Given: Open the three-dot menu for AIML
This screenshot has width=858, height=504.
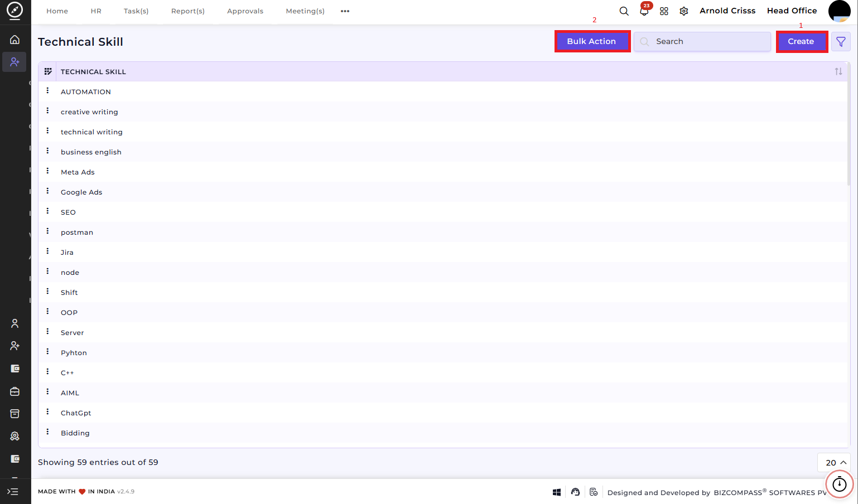Looking at the screenshot, I should 47,391.
